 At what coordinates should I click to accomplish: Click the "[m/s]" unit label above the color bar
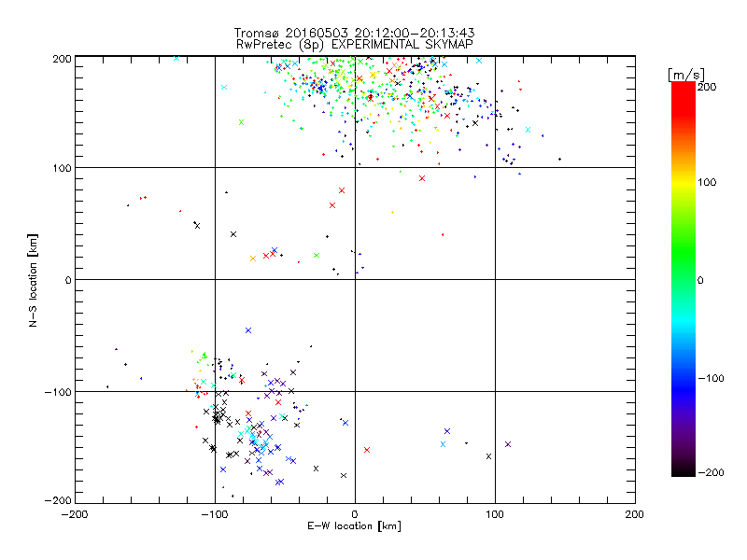click(685, 75)
